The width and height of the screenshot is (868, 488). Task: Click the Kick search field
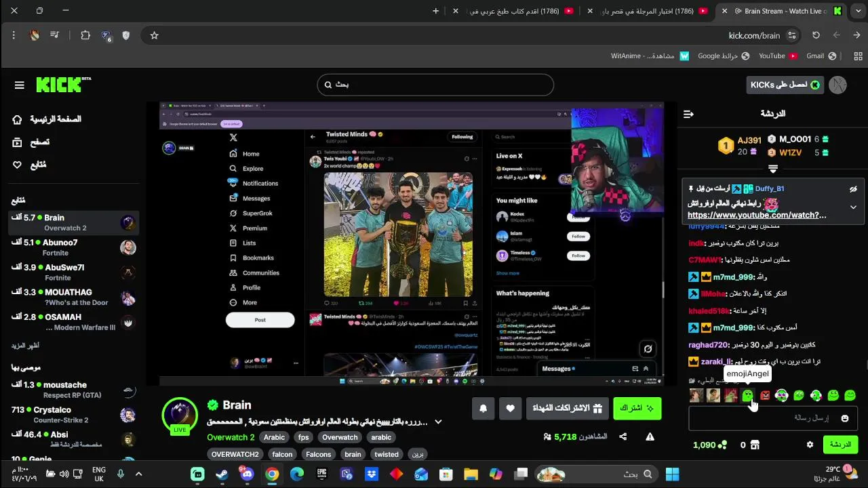pyautogui.click(x=435, y=85)
